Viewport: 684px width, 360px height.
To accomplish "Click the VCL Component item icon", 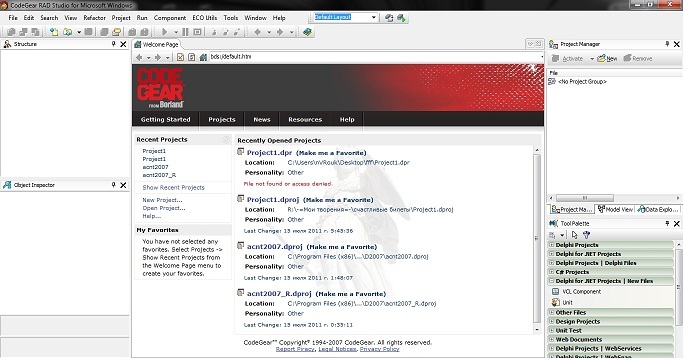I will 555,291.
